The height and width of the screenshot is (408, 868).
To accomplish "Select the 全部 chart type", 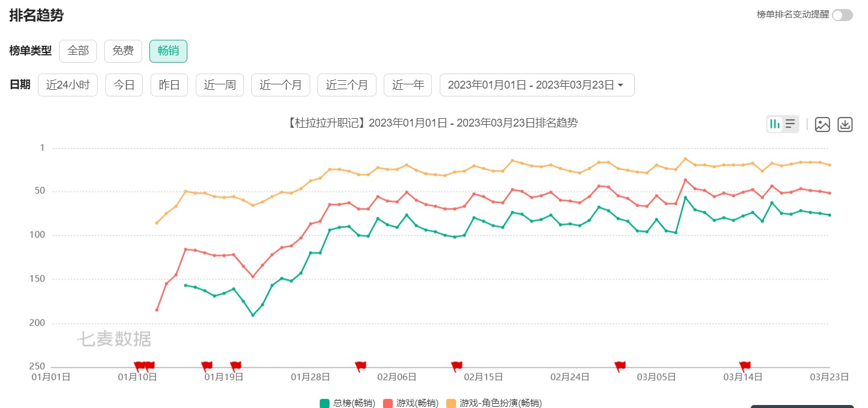I will point(78,51).
